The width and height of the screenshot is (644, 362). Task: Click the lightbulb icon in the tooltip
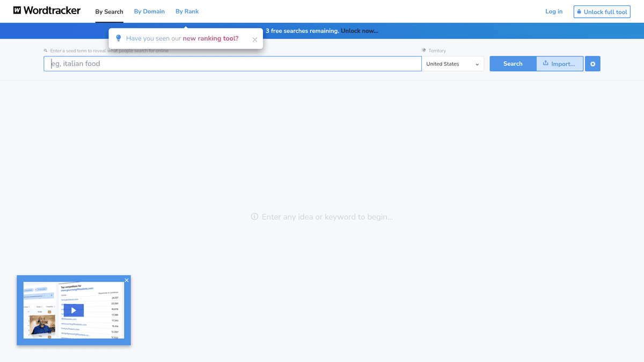tap(119, 39)
